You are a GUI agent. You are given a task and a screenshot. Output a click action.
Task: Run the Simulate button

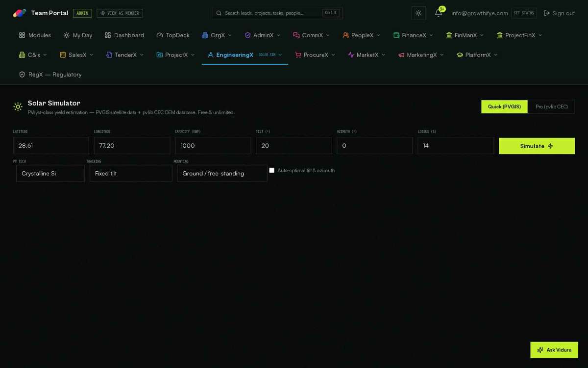(x=537, y=146)
